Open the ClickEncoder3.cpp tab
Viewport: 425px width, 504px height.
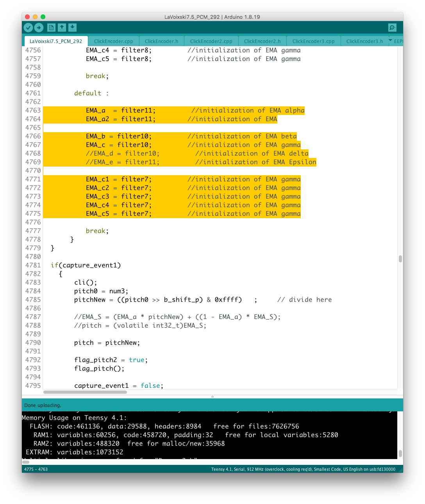(x=313, y=41)
